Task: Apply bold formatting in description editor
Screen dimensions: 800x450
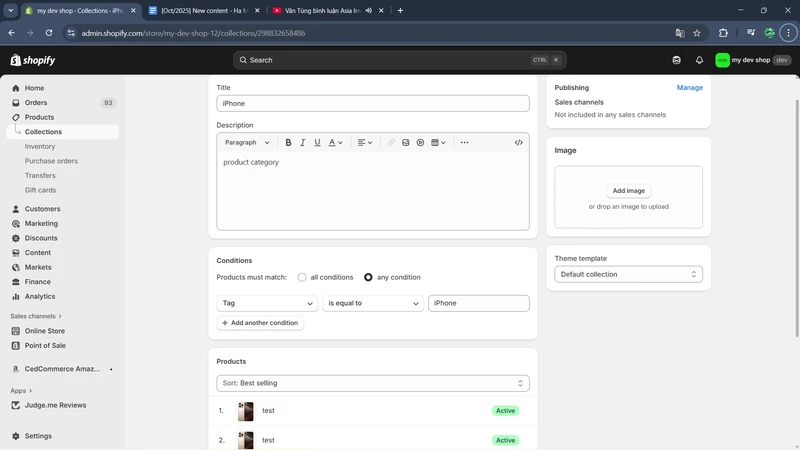Action: (x=289, y=143)
